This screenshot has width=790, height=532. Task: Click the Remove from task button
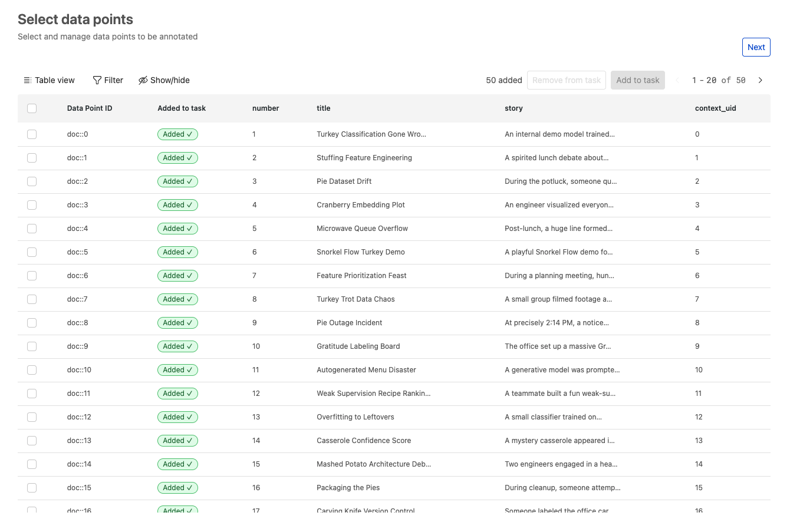pos(566,80)
